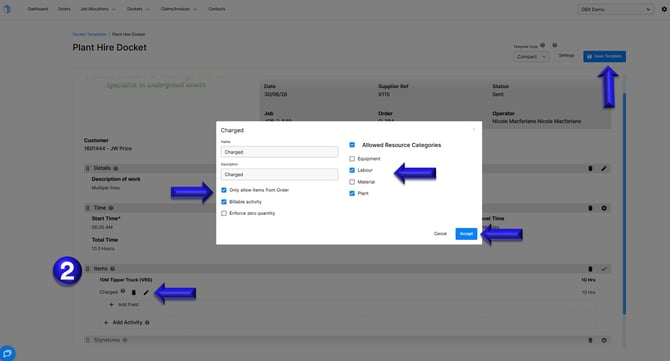Delete the Signatures section with trash icon
Viewport: 670px width, 361px height.
tap(590, 340)
